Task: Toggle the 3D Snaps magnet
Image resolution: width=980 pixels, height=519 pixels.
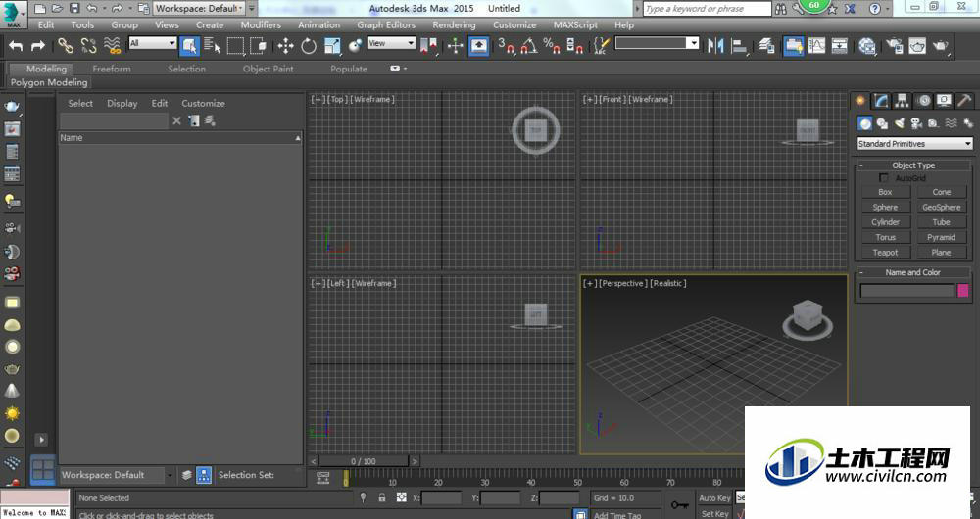Action: (x=507, y=46)
